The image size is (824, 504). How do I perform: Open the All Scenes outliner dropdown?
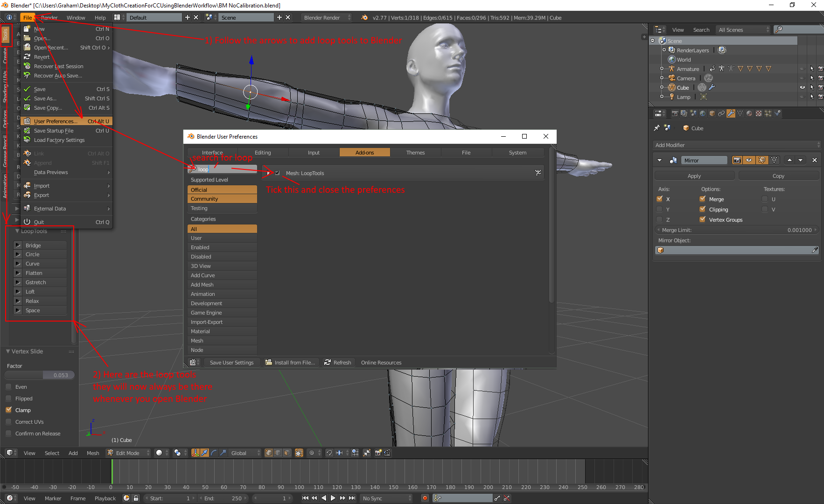(744, 29)
